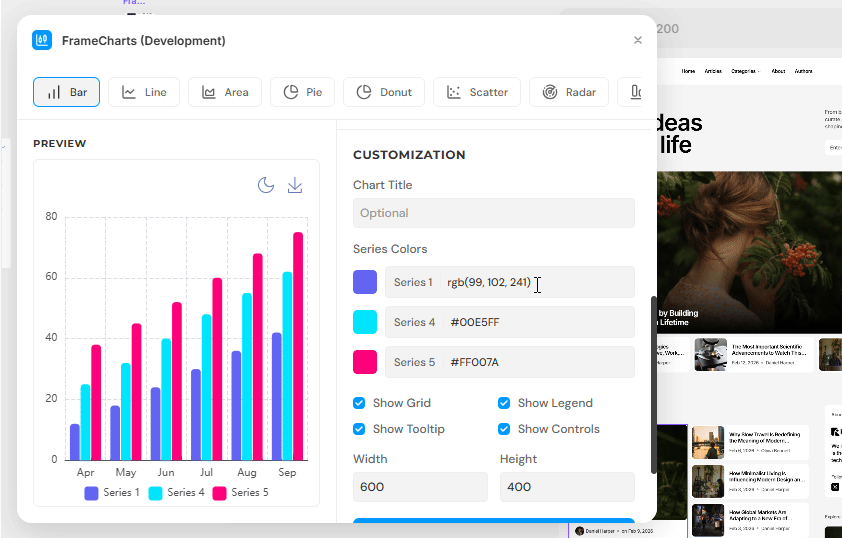Switch to the Line chart type
This screenshot has width=842, height=538.
coord(144,92)
